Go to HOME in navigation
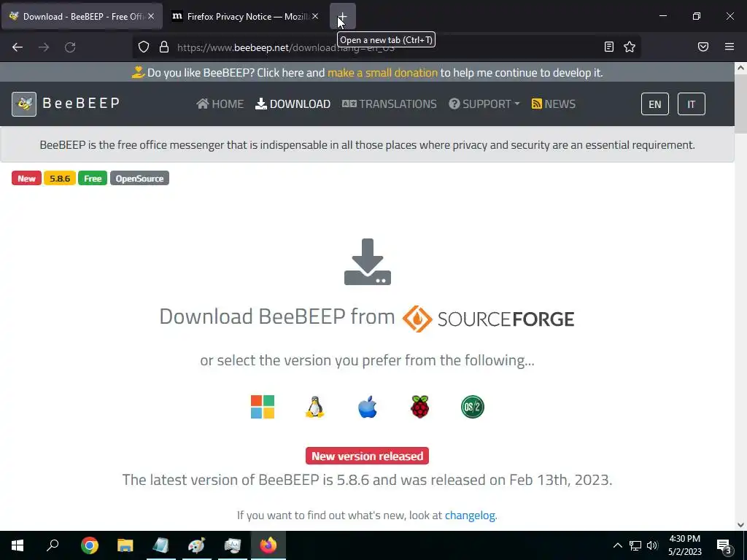This screenshot has height=560, width=747. tap(220, 104)
